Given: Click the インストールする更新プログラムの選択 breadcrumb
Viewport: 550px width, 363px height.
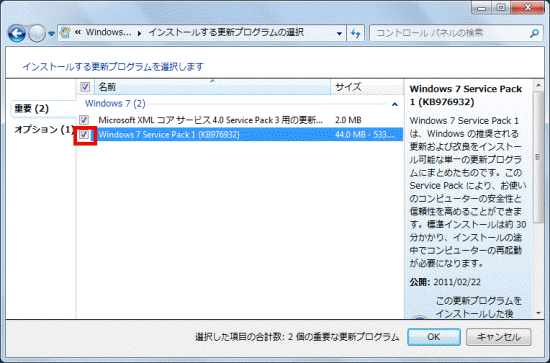Looking at the screenshot, I should pos(226,33).
